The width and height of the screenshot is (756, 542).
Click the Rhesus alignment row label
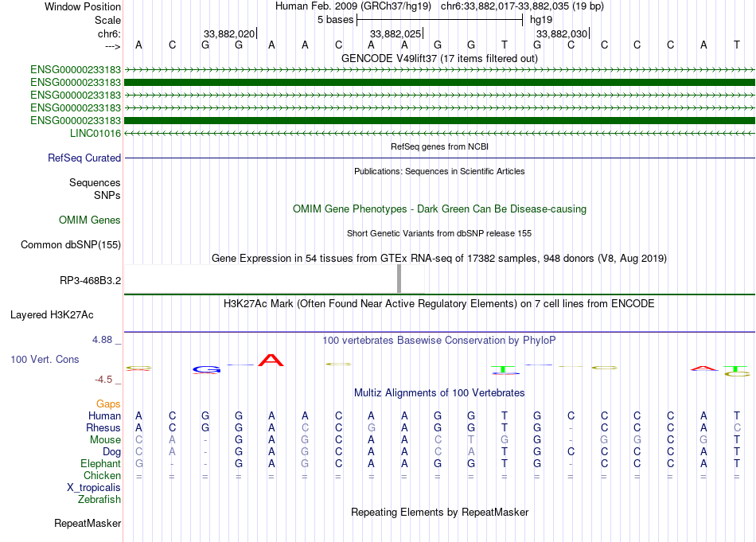[103, 427]
